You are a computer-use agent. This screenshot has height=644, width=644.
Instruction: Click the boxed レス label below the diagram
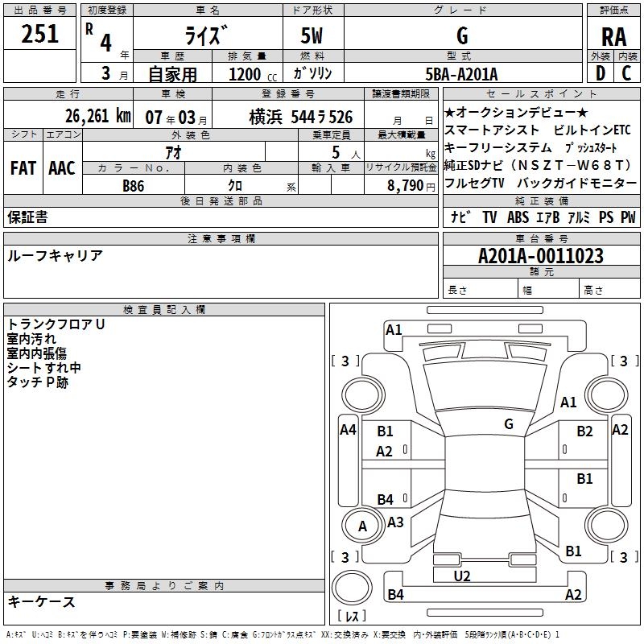click(x=351, y=616)
